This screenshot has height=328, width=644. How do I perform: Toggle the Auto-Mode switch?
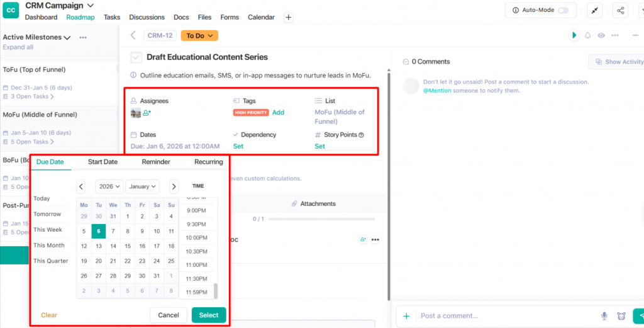(563, 10)
